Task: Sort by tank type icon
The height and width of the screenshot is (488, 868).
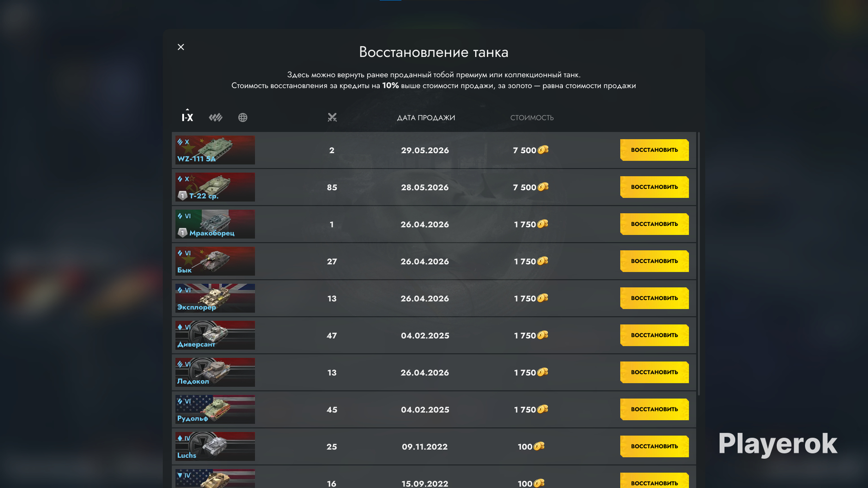Action: click(215, 117)
